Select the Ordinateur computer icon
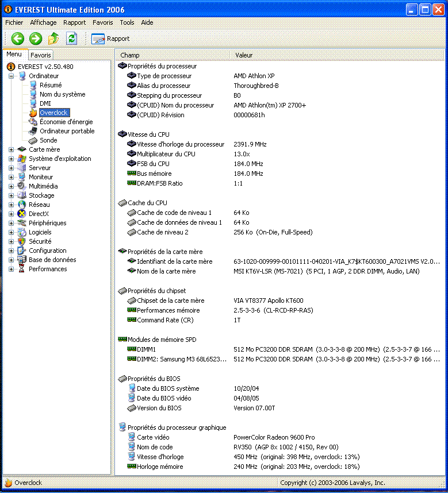448x493 pixels. point(22,76)
